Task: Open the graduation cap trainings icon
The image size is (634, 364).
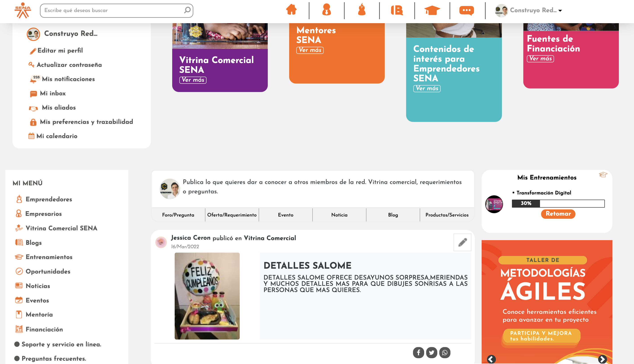Action: point(432,10)
